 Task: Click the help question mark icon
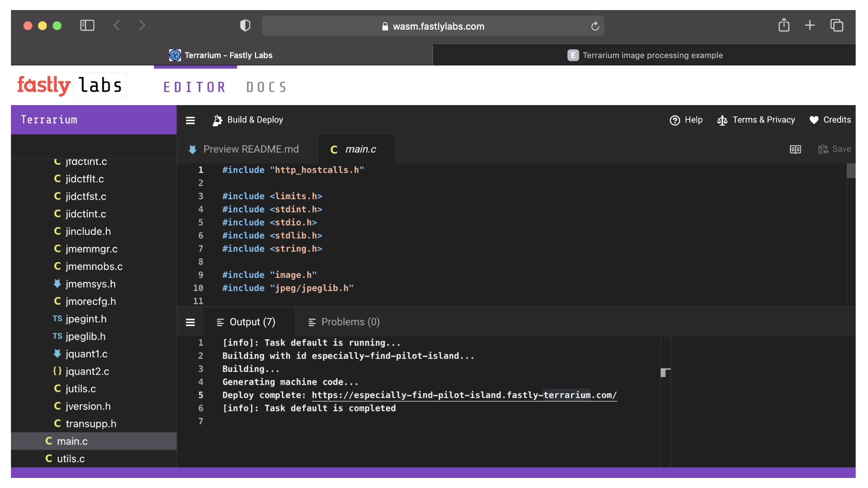coord(675,120)
